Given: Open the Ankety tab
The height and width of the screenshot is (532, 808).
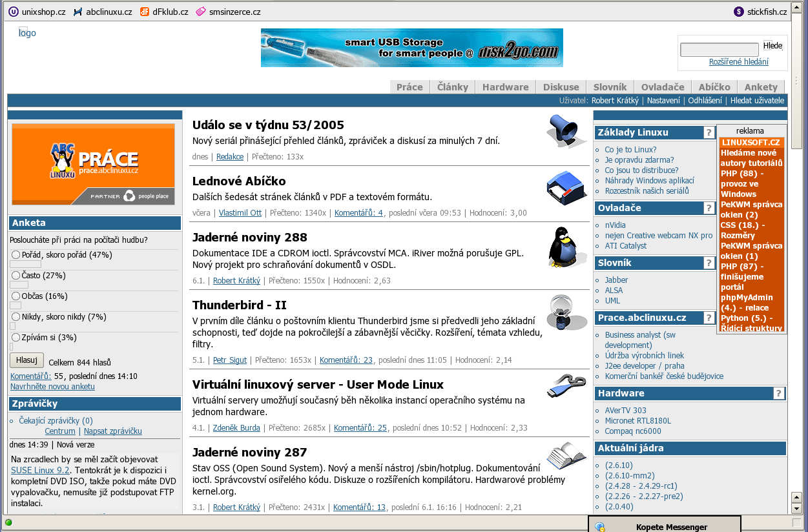Looking at the screenshot, I should click(x=761, y=87).
